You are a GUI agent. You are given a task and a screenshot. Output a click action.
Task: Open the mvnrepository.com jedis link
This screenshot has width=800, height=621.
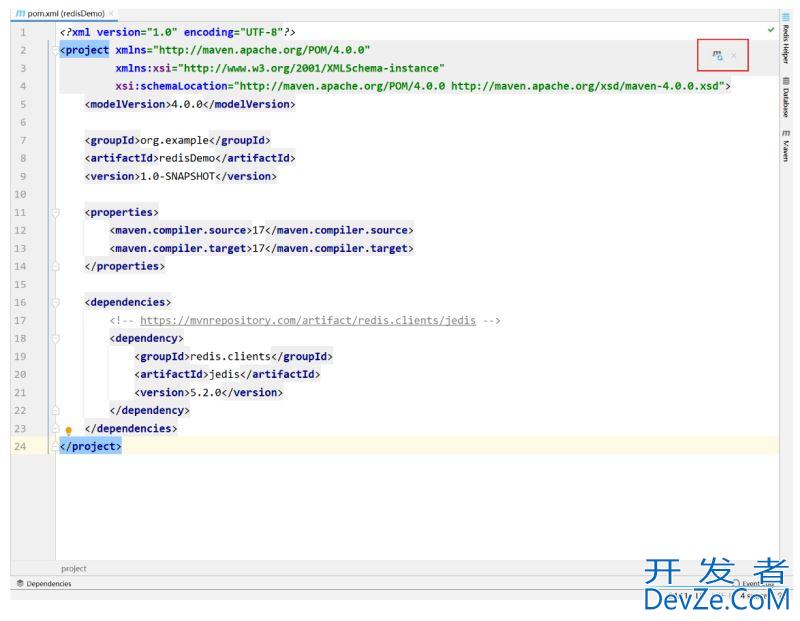point(308,320)
